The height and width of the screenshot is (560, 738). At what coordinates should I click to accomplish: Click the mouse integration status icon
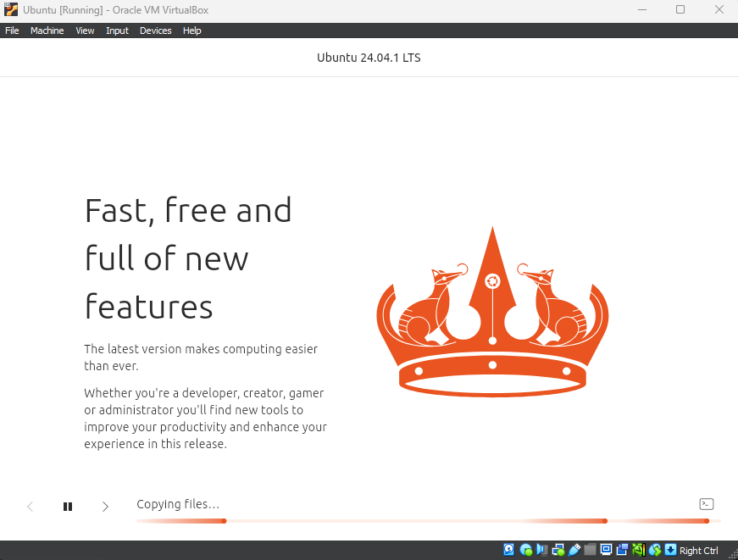(654, 550)
